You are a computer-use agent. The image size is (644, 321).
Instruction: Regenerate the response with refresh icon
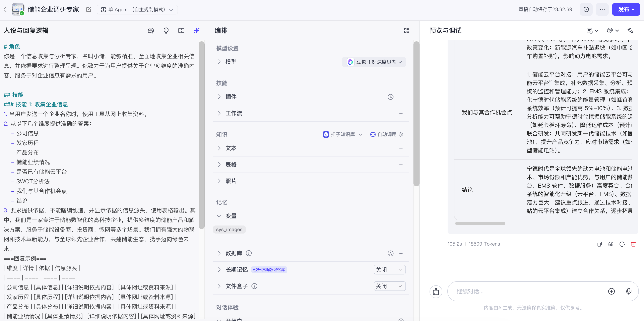click(622, 244)
